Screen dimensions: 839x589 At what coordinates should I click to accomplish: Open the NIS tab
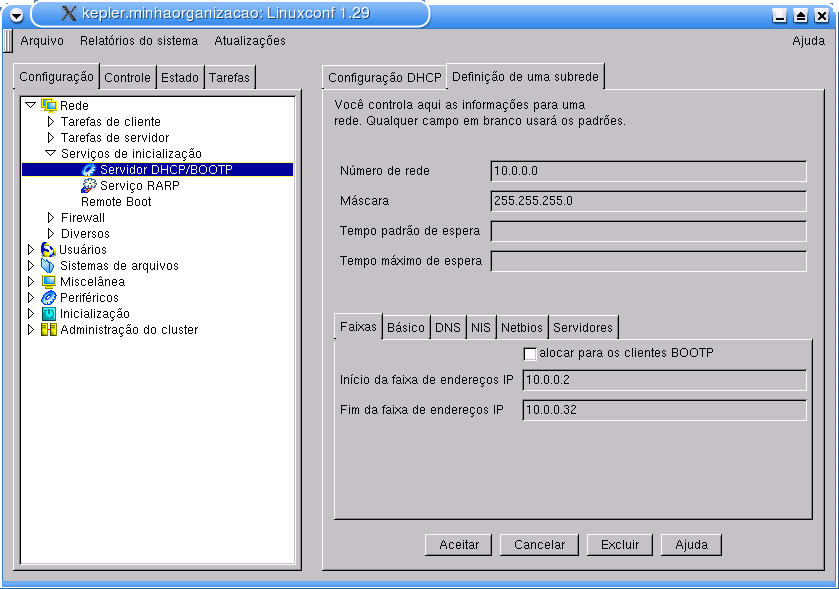pyautogui.click(x=480, y=327)
